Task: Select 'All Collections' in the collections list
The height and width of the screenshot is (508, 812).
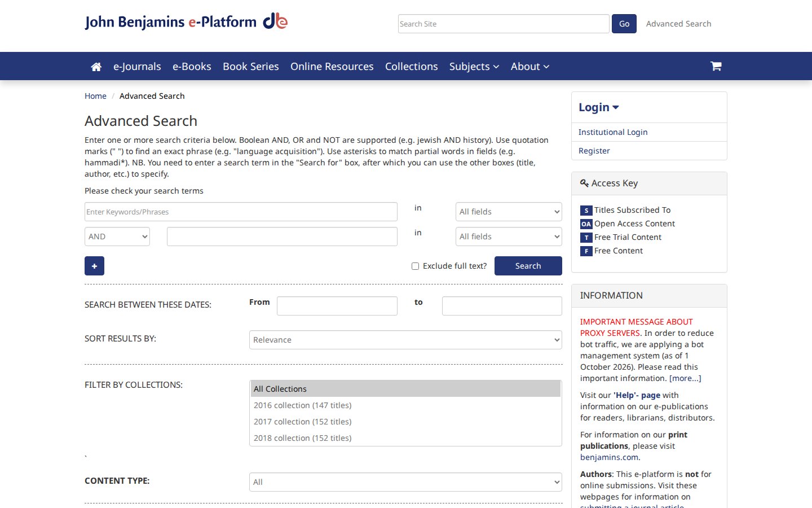Action: [x=405, y=389]
